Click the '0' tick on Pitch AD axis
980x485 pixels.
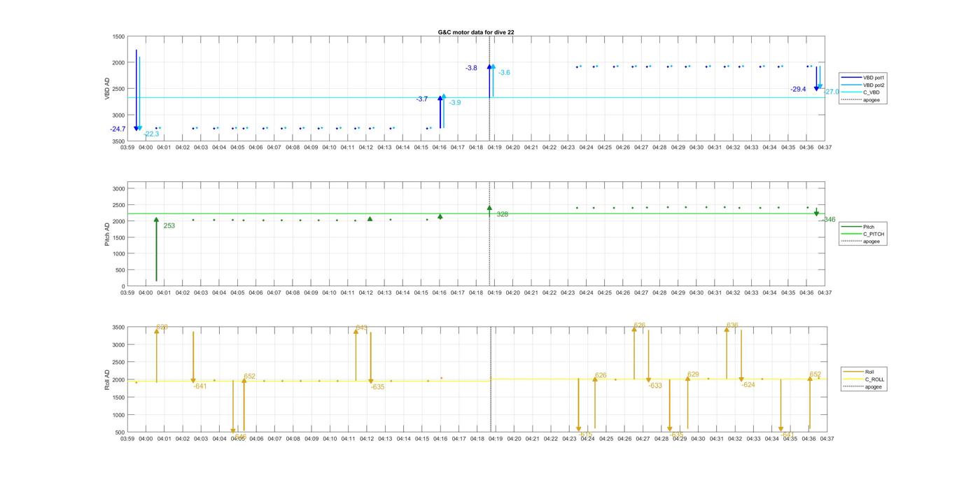pyautogui.click(x=123, y=286)
